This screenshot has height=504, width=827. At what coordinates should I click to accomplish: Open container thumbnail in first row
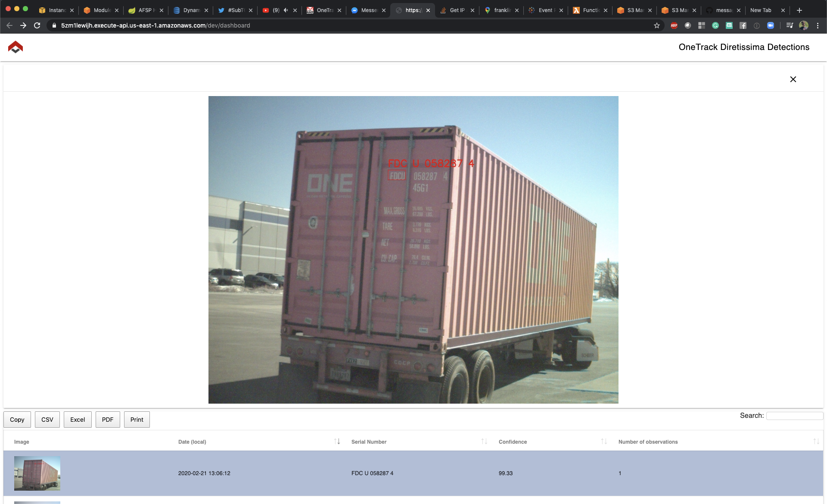click(37, 473)
